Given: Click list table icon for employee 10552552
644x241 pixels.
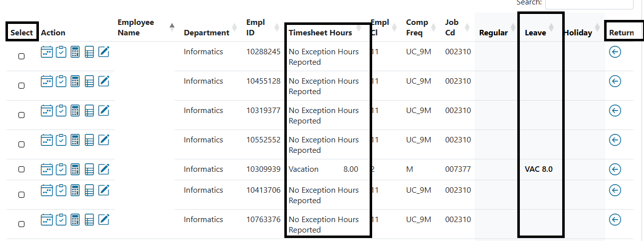Looking at the screenshot, I should coord(89,140).
